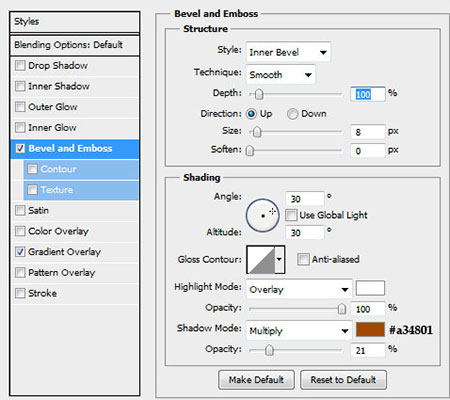Select the Texture sub-item row

[81, 190]
